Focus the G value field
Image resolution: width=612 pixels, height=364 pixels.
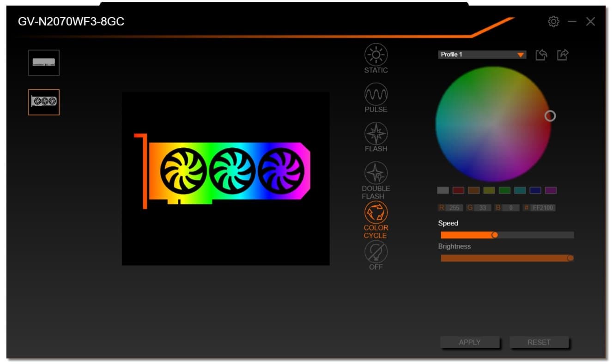click(x=482, y=208)
